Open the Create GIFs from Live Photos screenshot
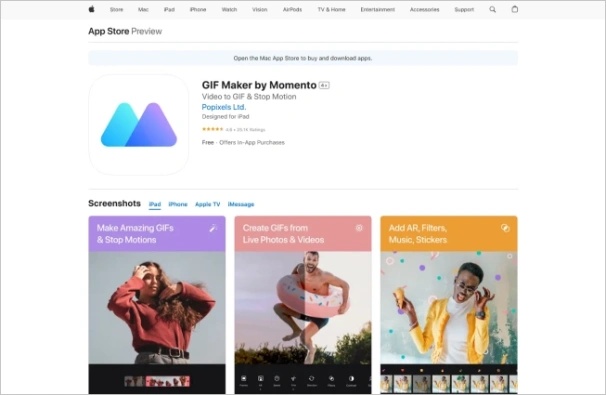Viewport: 606px width, 395px height. (303, 305)
